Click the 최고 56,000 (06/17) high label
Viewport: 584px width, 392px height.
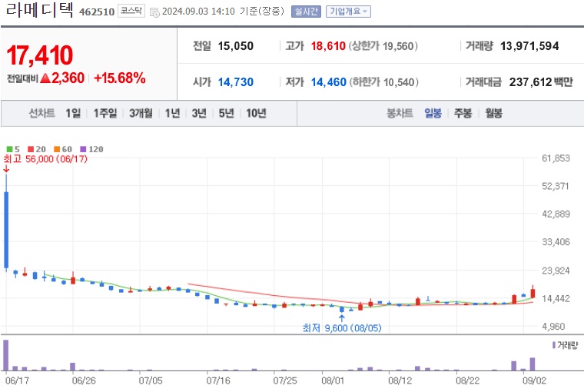point(45,159)
